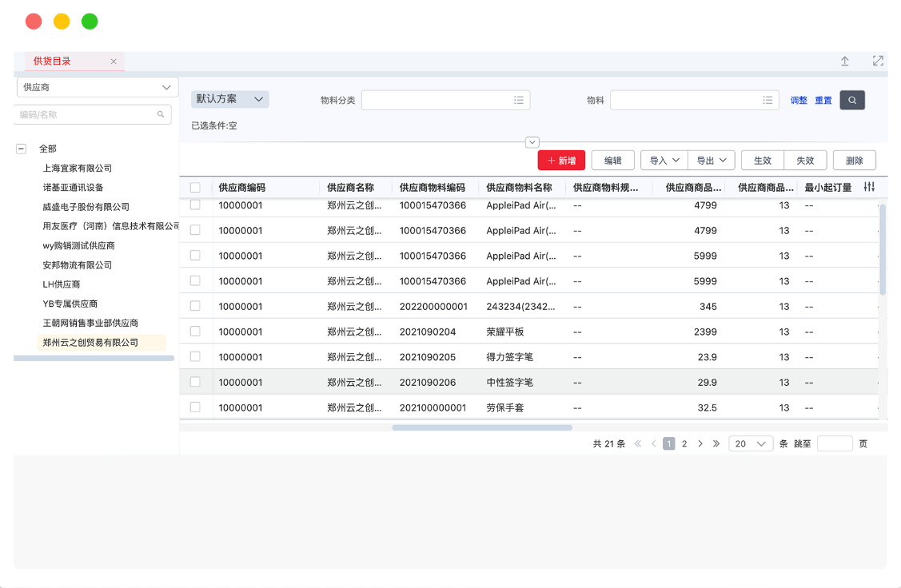Click the 调整 link
The height and width of the screenshot is (588, 901).
799,100
